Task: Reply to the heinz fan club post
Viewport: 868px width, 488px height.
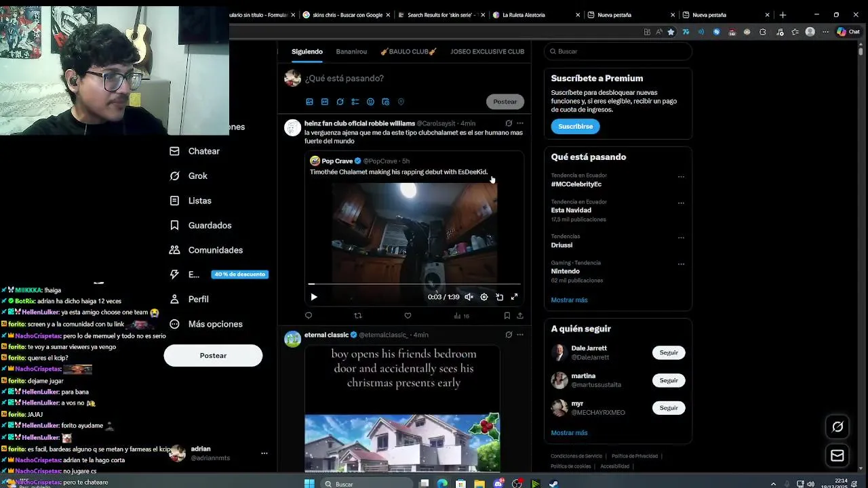Action: [x=309, y=315]
